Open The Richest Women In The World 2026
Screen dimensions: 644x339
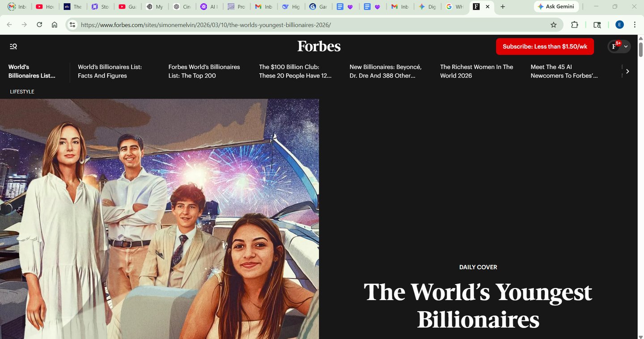click(x=477, y=71)
